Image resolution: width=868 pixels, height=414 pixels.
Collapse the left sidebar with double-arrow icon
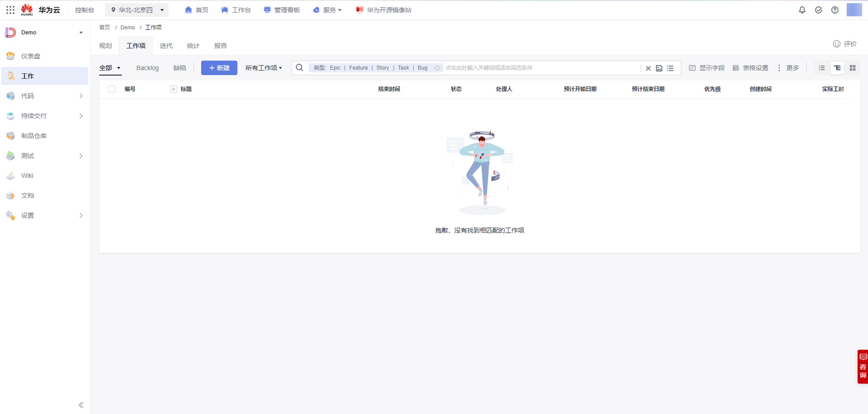81,404
